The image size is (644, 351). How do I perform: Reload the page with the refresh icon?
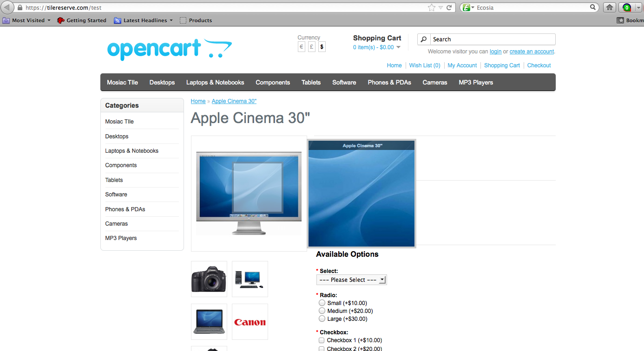(x=449, y=7)
